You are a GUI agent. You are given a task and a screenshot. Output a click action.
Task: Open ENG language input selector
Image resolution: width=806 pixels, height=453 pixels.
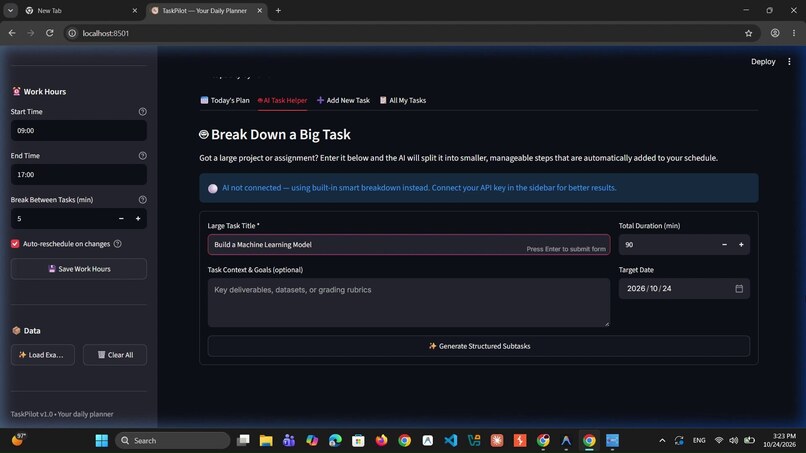click(x=699, y=441)
